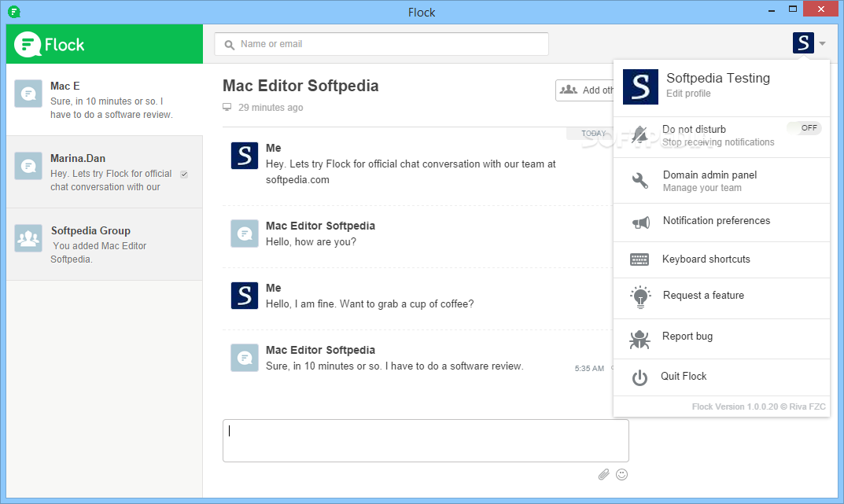Click 'Manage your team' subtitle
The width and height of the screenshot is (844, 504).
[702, 188]
